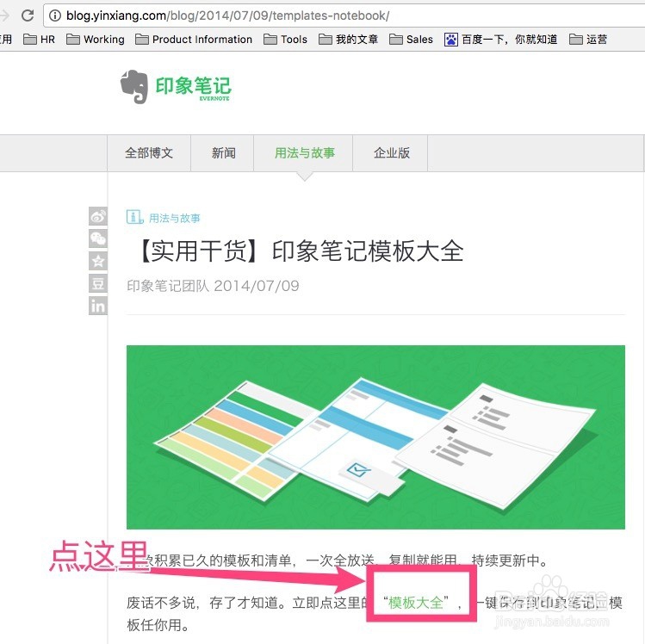Open the 用法与故事 category link above title
Image resolution: width=645 pixels, height=644 pixels.
point(175,218)
